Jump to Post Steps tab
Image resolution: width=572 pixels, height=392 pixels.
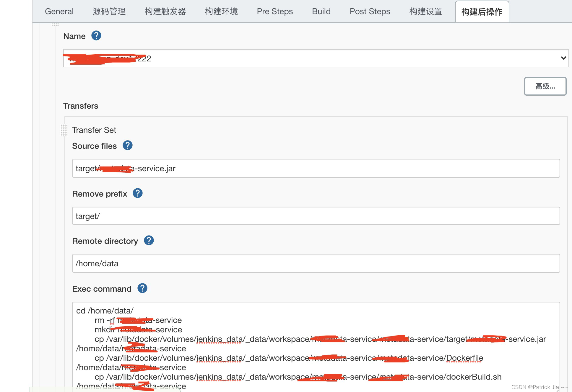[x=370, y=12]
